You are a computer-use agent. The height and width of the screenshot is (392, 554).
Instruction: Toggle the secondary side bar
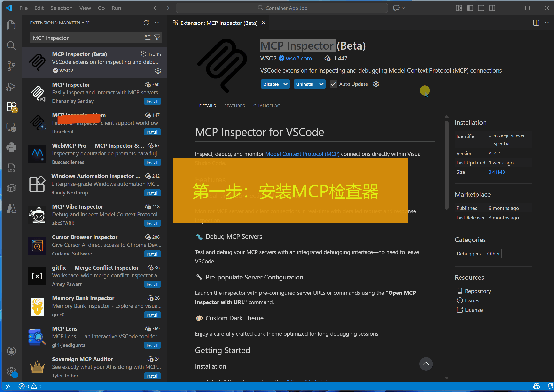[x=492, y=8]
